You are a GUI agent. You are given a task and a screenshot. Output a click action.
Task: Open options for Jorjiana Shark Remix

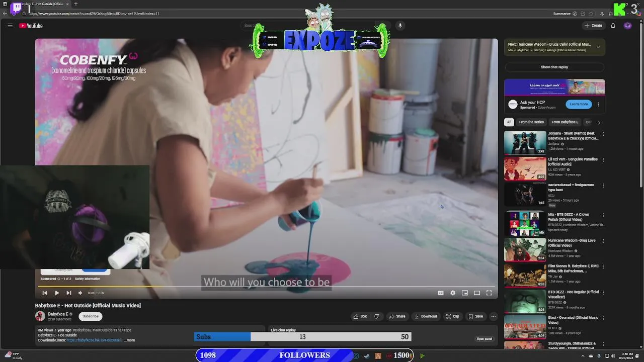[x=603, y=134]
